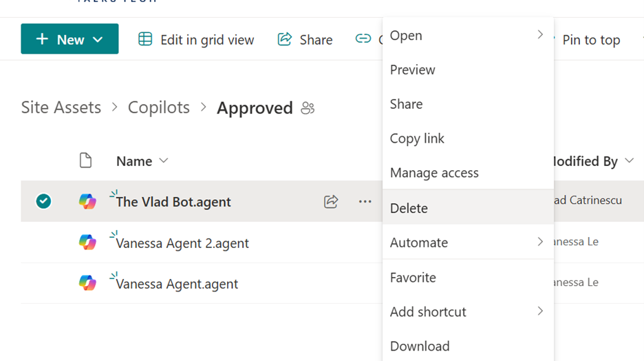Navigate to Copilots in the breadcrumb

click(x=159, y=107)
